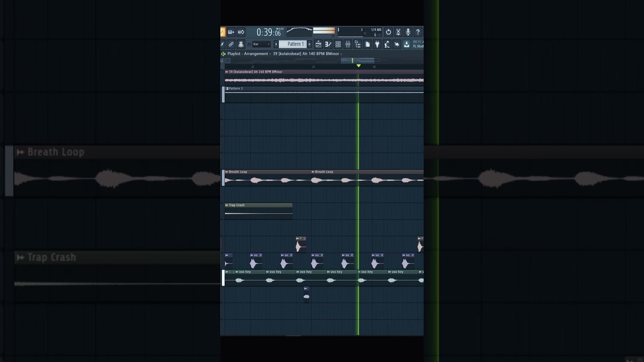
Task: Click the Pattern 1 selector
Action: tap(293, 44)
